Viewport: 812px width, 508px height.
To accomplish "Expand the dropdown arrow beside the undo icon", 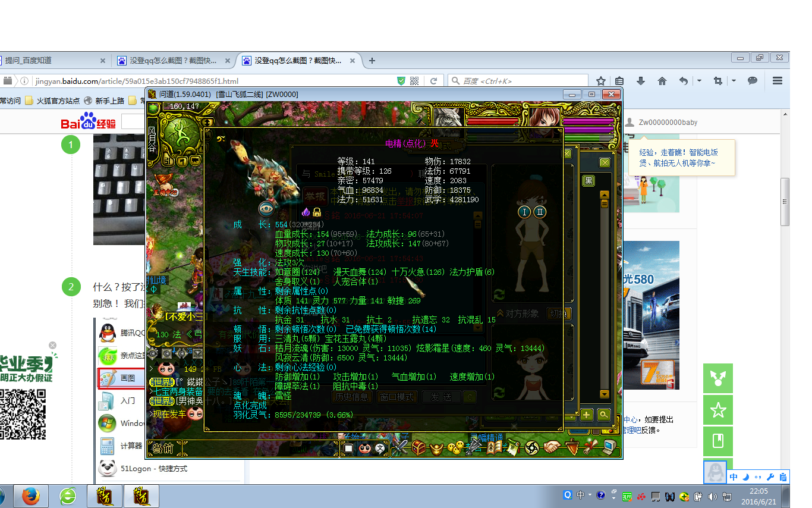I will point(699,81).
